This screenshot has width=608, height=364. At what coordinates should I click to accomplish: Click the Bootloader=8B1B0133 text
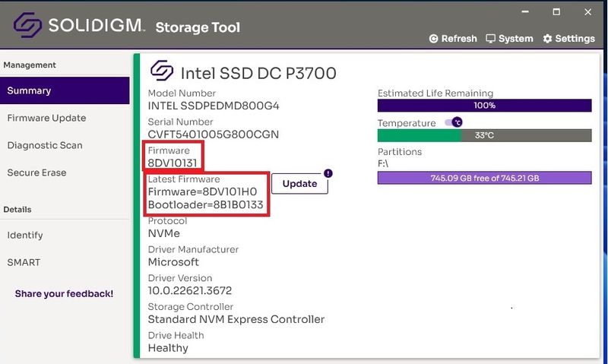[205, 204]
